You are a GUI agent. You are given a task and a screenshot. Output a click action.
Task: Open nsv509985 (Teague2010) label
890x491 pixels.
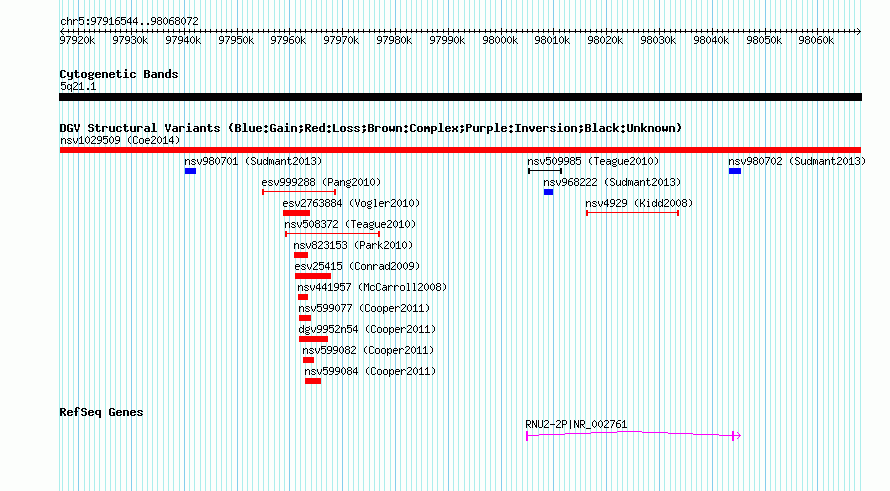(593, 161)
